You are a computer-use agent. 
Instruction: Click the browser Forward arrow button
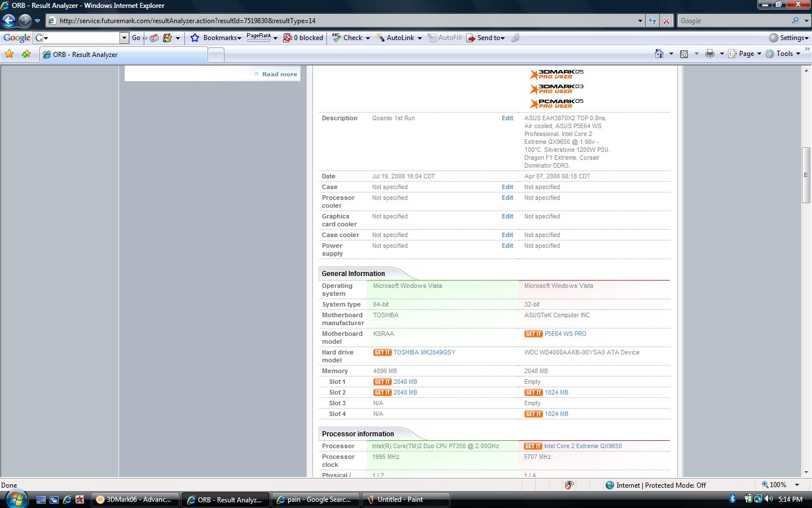pyautogui.click(x=25, y=21)
